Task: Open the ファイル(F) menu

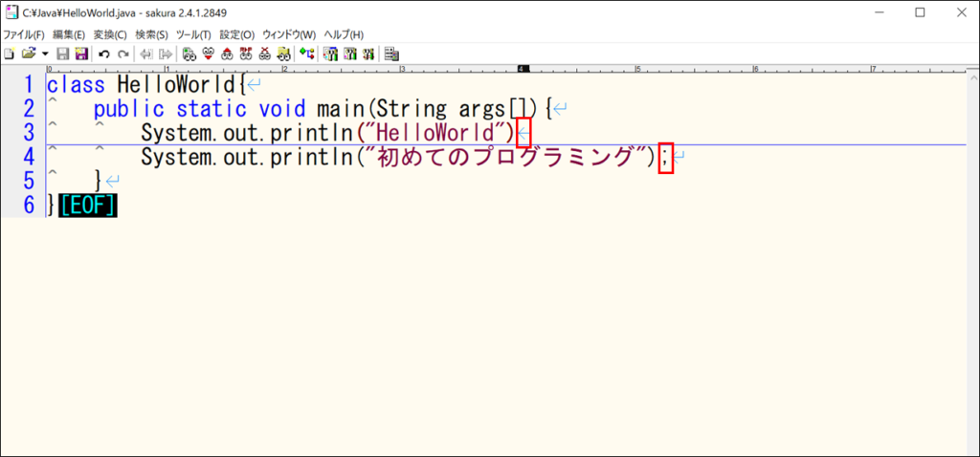Action: click(24, 35)
